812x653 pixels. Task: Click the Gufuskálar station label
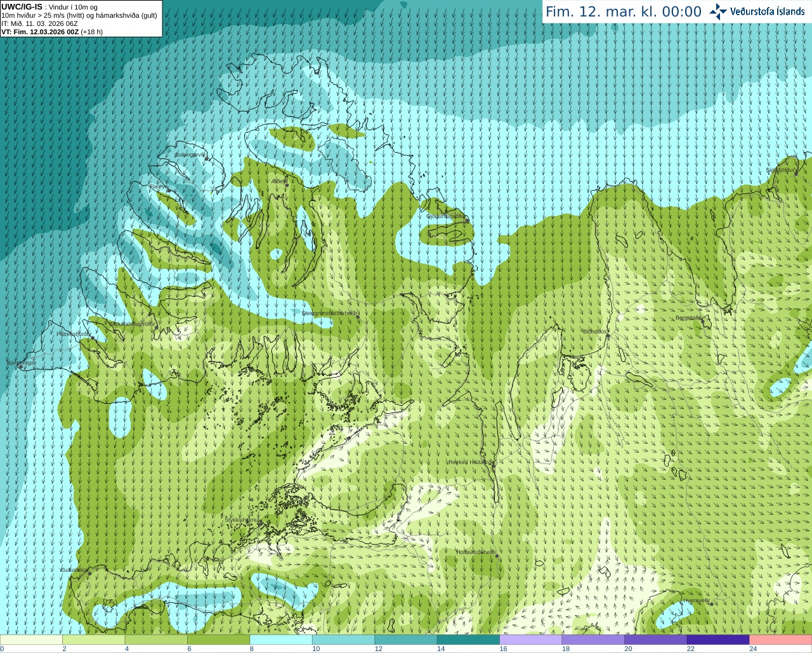[74, 570]
